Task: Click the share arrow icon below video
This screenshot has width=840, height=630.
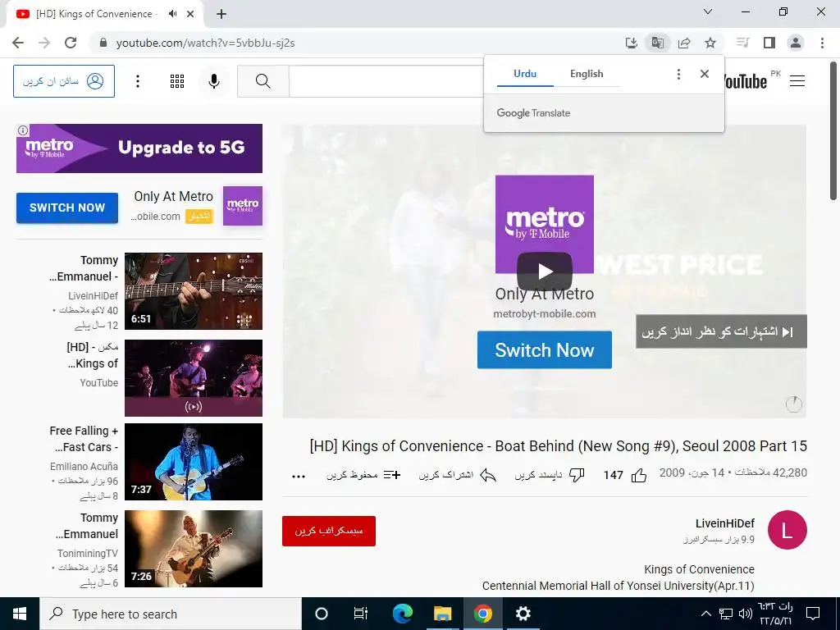Action: coord(487,475)
